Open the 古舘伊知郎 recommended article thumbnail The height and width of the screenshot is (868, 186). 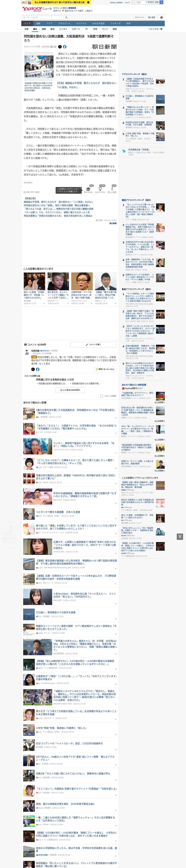click(x=82, y=281)
